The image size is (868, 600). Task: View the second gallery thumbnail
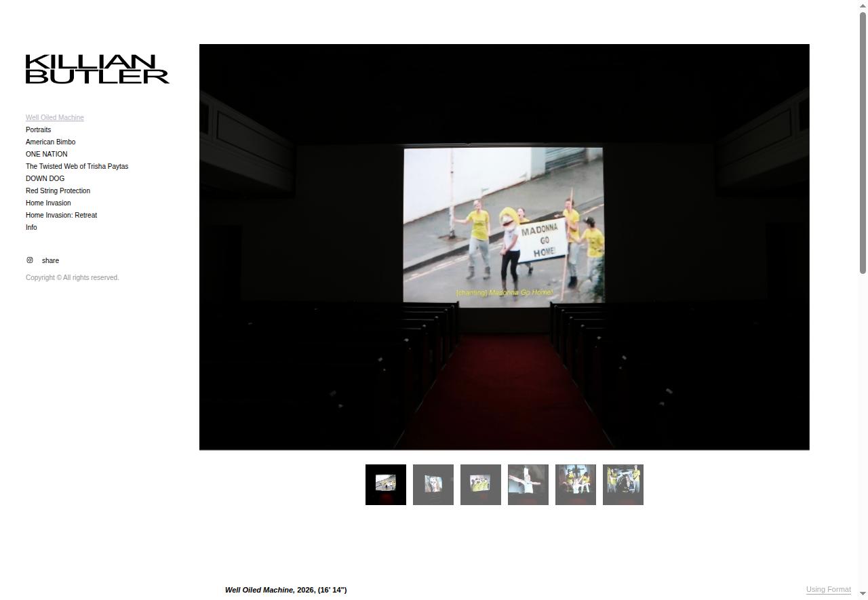[x=433, y=485]
